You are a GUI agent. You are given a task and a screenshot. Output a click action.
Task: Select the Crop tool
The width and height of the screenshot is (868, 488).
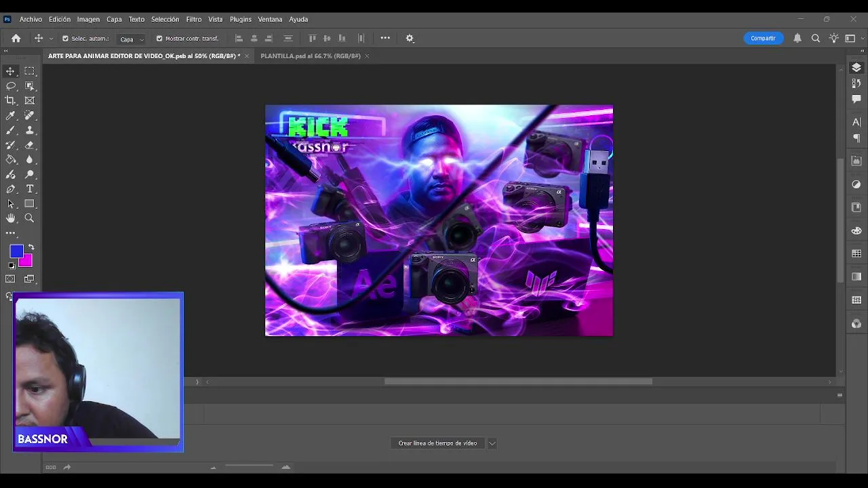11,100
